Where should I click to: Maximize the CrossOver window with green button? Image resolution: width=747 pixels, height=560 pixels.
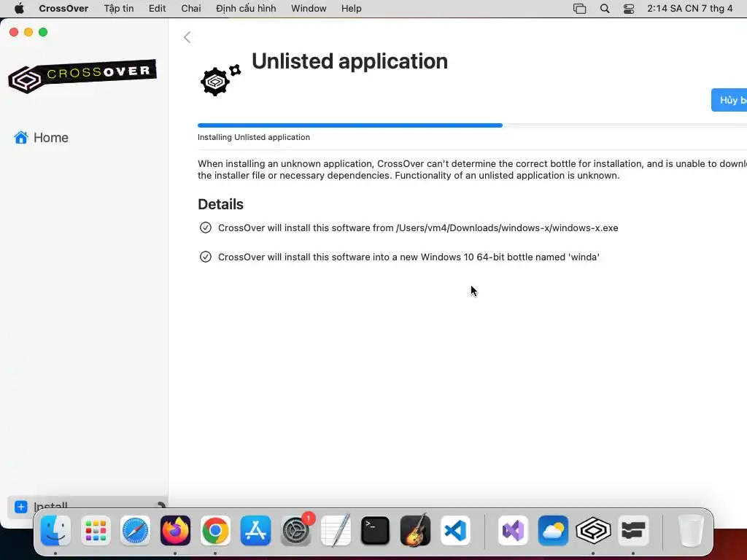coord(43,32)
